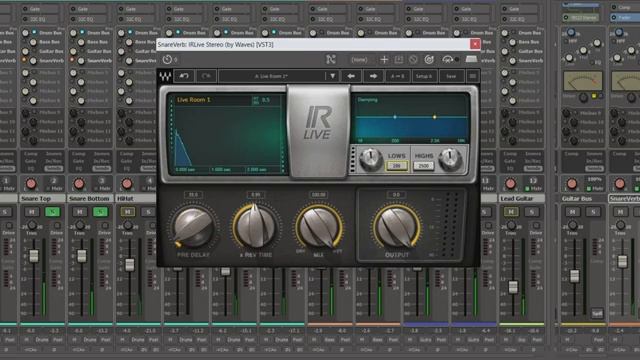This screenshot has width=640, height=360.
Task: Click the target recall-safe icon in plugin header
Action: click(x=429, y=60)
